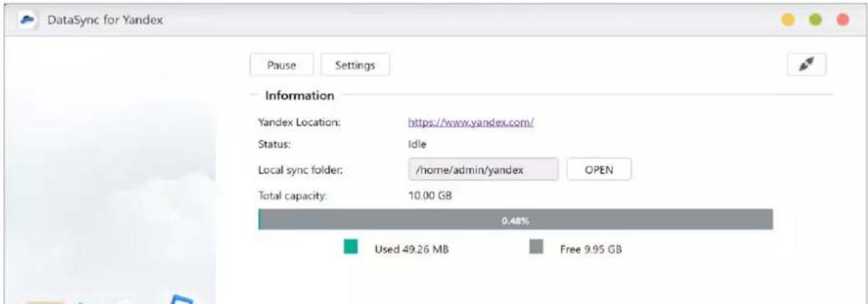Screen dimensions: 868x304
Task: Minimize window with the yellow circle button
Action: coord(787,20)
